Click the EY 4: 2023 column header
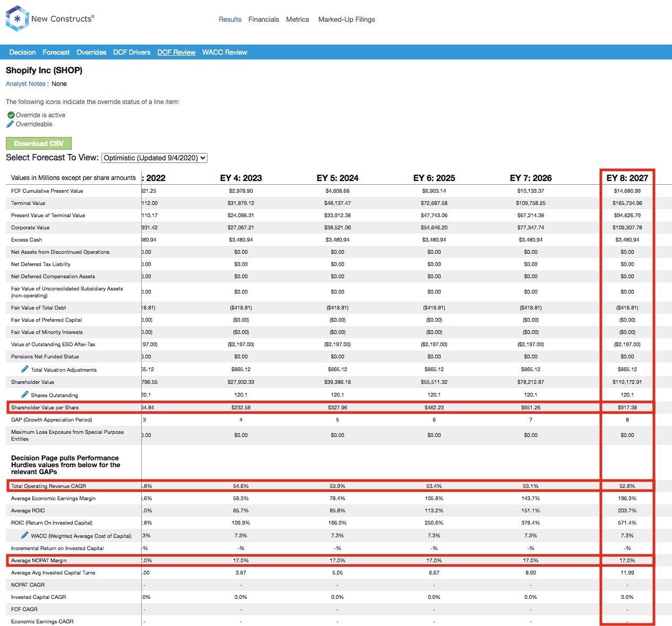Screen dimensions: 672x626 click(x=241, y=178)
